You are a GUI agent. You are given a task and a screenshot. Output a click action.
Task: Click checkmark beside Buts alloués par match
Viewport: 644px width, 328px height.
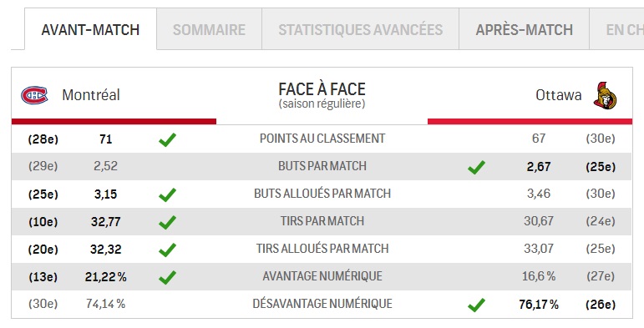tap(168, 194)
